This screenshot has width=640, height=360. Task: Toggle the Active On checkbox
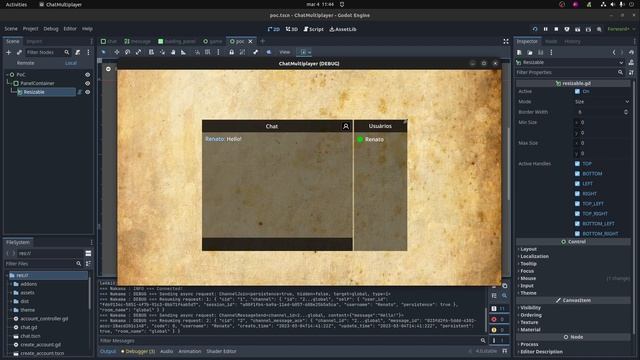click(577, 91)
